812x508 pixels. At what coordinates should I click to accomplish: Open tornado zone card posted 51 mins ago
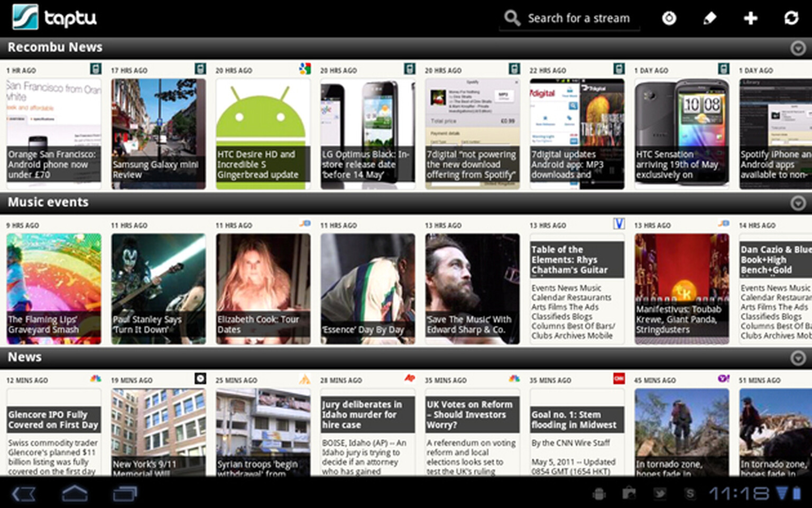[x=776, y=432]
